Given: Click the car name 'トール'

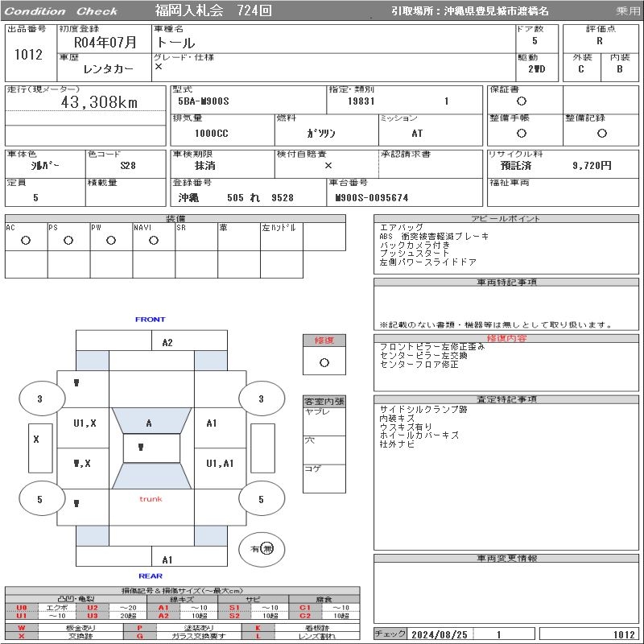Looking at the screenshot, I should point(175,43).
